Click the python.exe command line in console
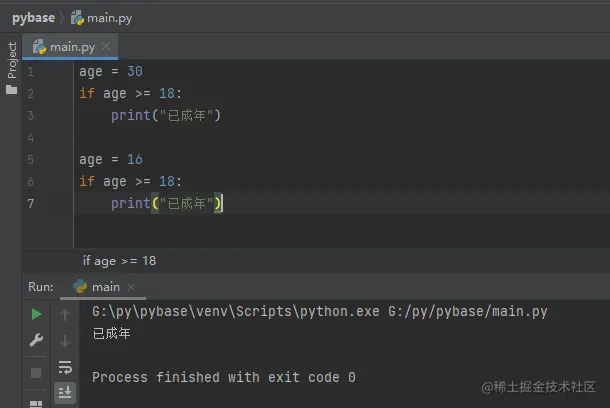 tap(320, 312)
